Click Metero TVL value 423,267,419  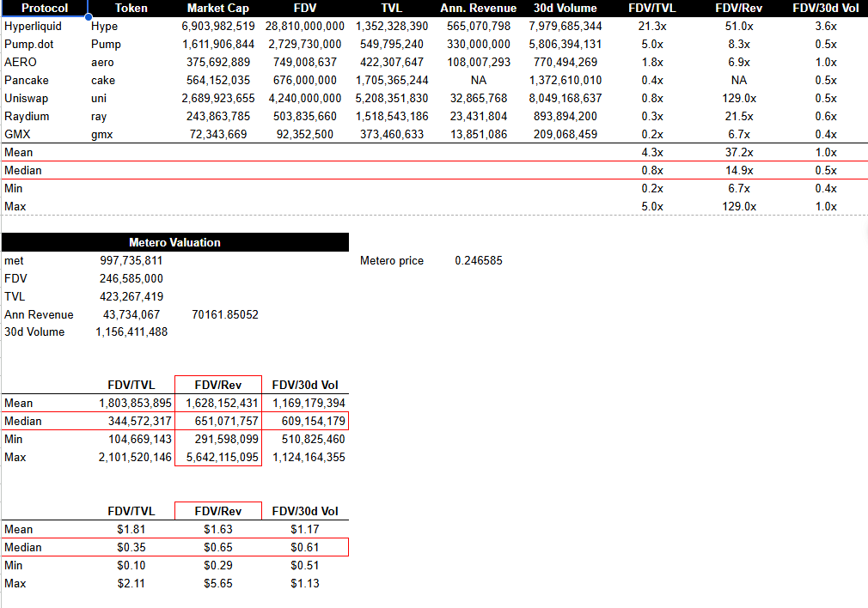point(131,296)
